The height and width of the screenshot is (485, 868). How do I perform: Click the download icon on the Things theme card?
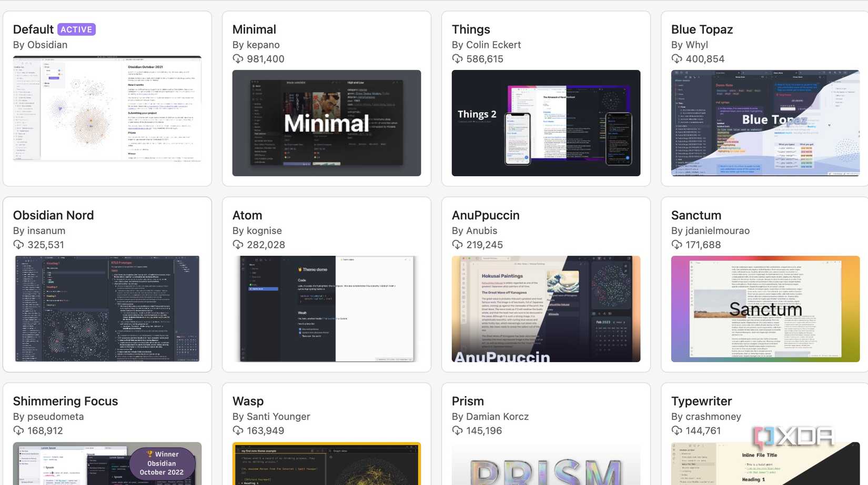456,59
